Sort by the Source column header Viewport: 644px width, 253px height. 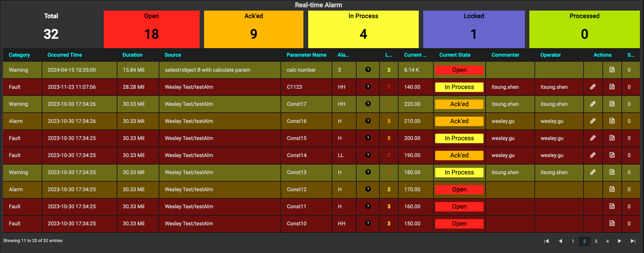pos(173,55)
